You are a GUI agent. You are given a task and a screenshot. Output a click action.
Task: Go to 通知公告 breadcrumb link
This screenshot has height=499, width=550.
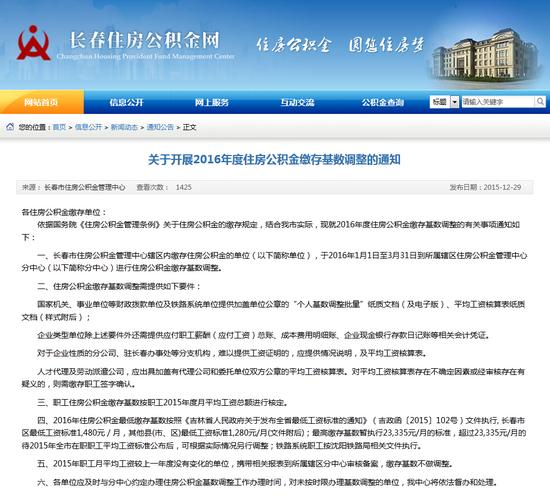tap(160, 127)
